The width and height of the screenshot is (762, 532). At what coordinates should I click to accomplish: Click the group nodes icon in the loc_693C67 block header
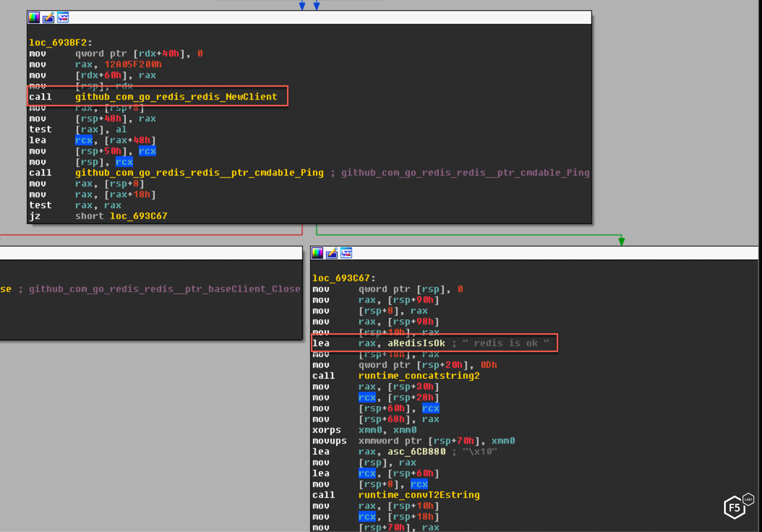(x=346, y=253)
